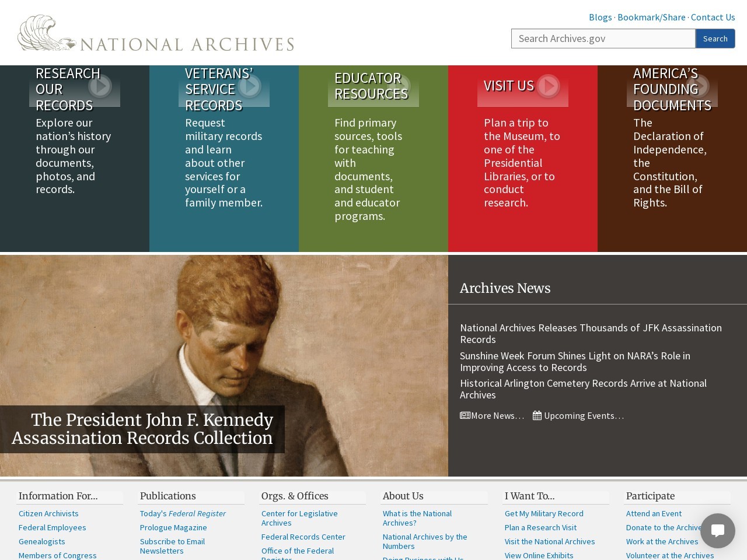The image size is (747, 560).
Task: Click the newspaper icon beside More News
Action: (x=465, y=415)
